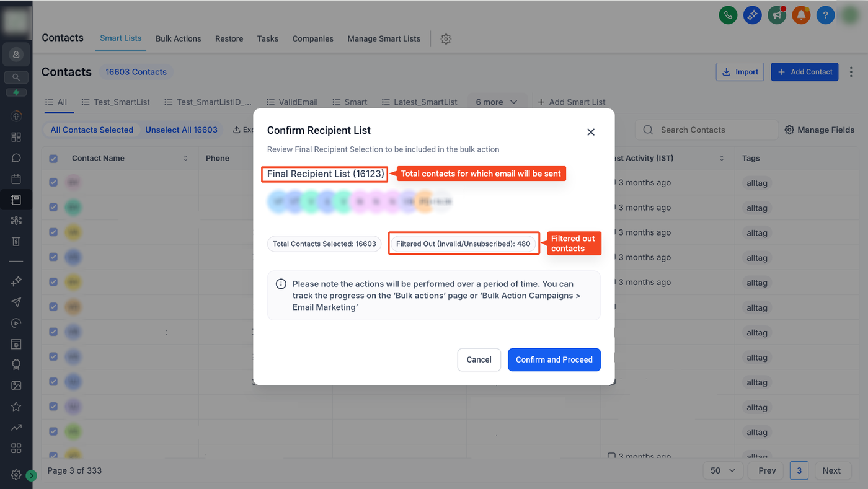Click the sidebar search icon

click(x=16, y=77)
